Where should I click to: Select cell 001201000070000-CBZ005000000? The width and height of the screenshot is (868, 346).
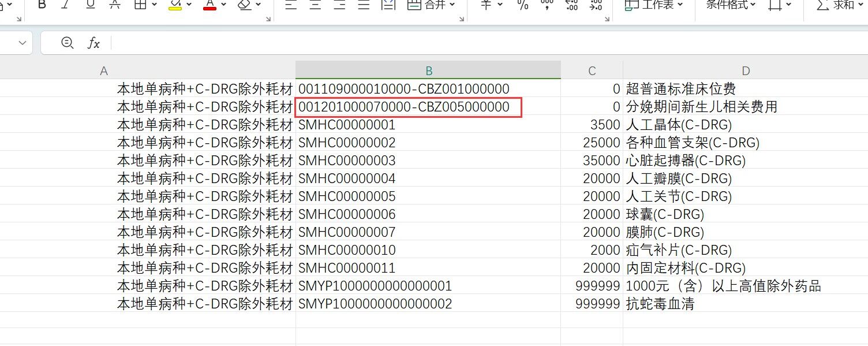click(x=428, y=107)
